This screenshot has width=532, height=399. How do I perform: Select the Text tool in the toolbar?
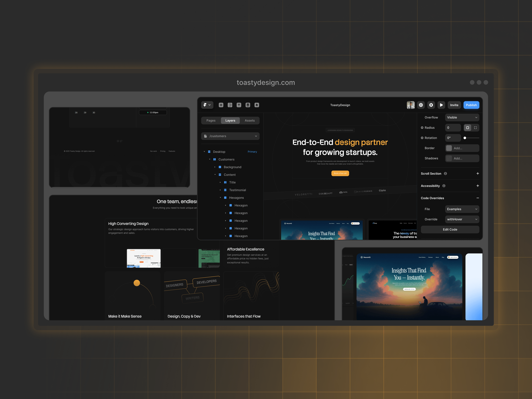pyautogui.click(x=239, y=105)
